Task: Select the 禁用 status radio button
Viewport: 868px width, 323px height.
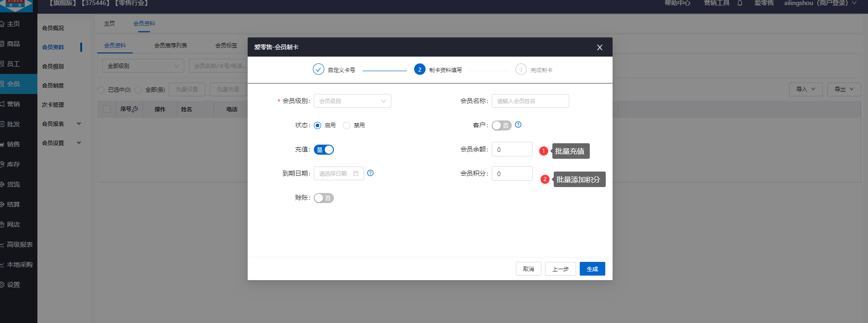Action: pos(347,125)
